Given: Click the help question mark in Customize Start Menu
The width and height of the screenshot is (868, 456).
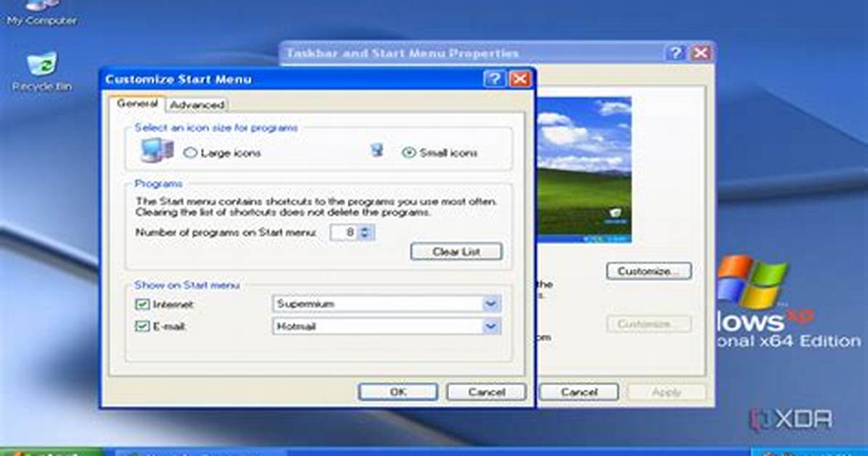Looking at the screenshot, I should pyautogui.click(x=494, y=79).
